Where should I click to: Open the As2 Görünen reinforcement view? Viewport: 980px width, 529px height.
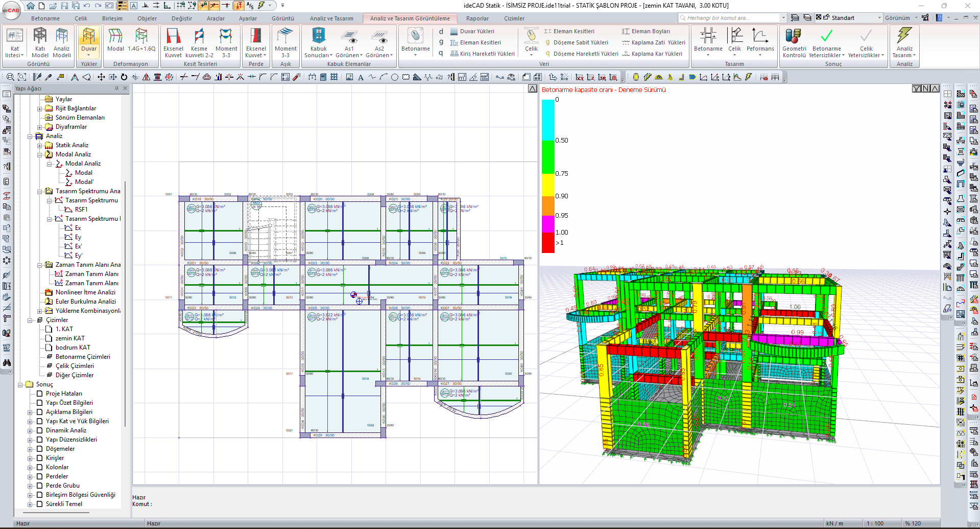pyautogui.click(x=379, y=43)
